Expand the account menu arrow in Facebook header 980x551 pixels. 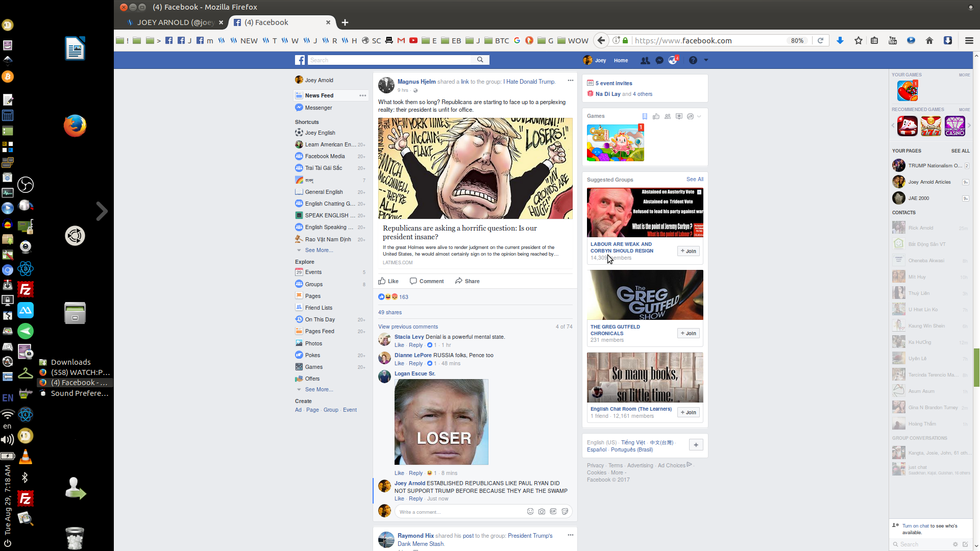click(x=706, y=60)
